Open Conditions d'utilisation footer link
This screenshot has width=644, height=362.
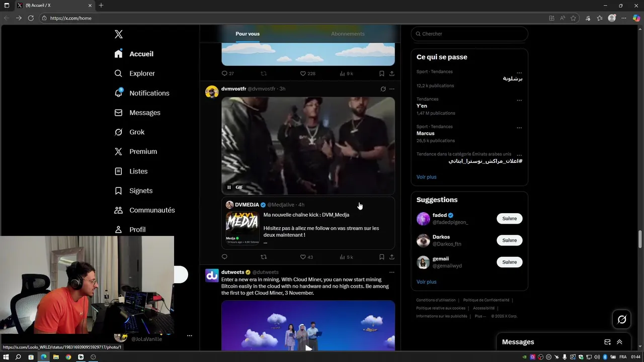coord(436,300)
